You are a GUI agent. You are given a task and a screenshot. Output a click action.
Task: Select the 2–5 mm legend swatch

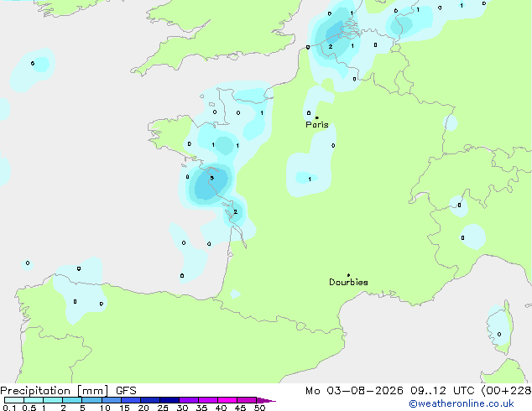[72, 400]
